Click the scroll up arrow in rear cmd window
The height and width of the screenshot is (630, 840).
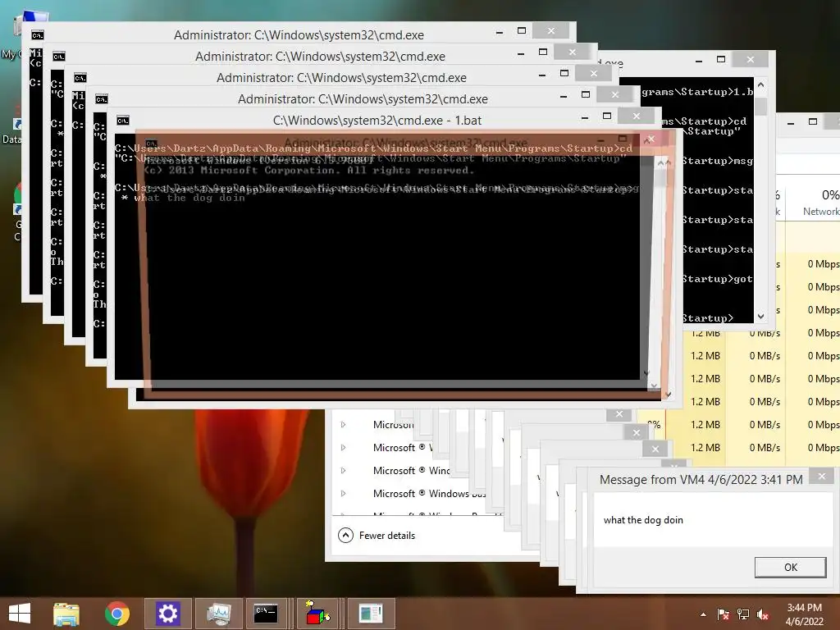[760, 84]
